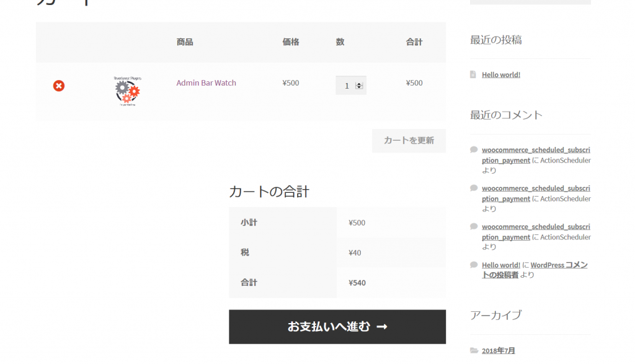Click comment bubble beside Hello world! comment
The width and height of the screenshot is (635, 364).
(474, 265)
